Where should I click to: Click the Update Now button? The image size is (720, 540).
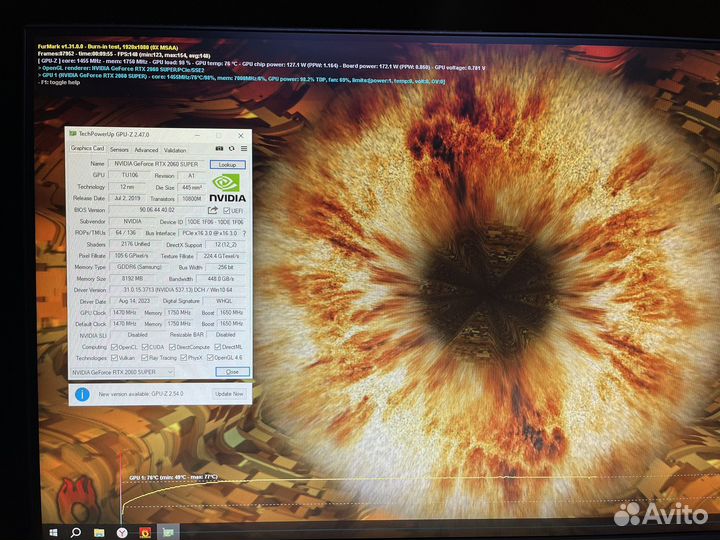click(x=229, y=394)
